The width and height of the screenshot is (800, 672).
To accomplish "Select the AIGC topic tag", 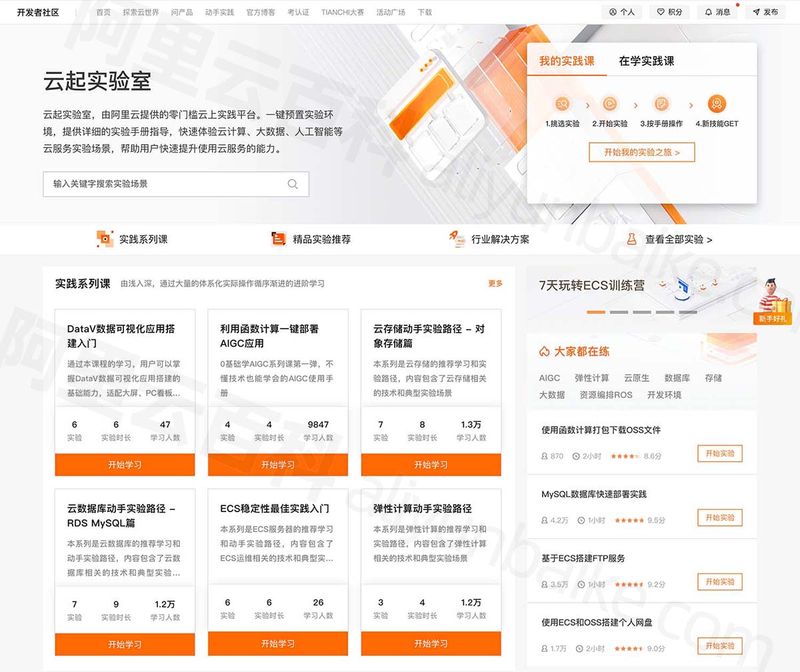I will click(549, 378).
